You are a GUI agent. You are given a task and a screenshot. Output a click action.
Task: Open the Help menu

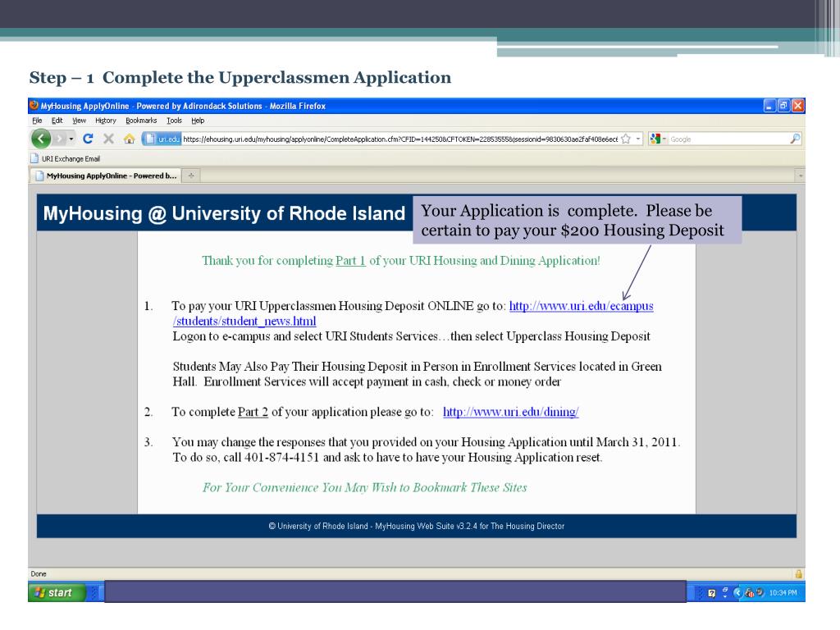coord(198,121)
